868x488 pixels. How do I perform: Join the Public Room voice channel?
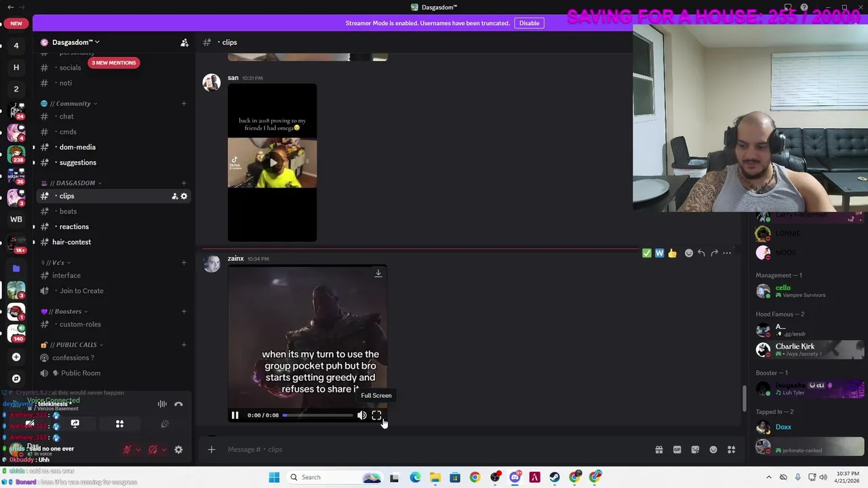[113, 373]
